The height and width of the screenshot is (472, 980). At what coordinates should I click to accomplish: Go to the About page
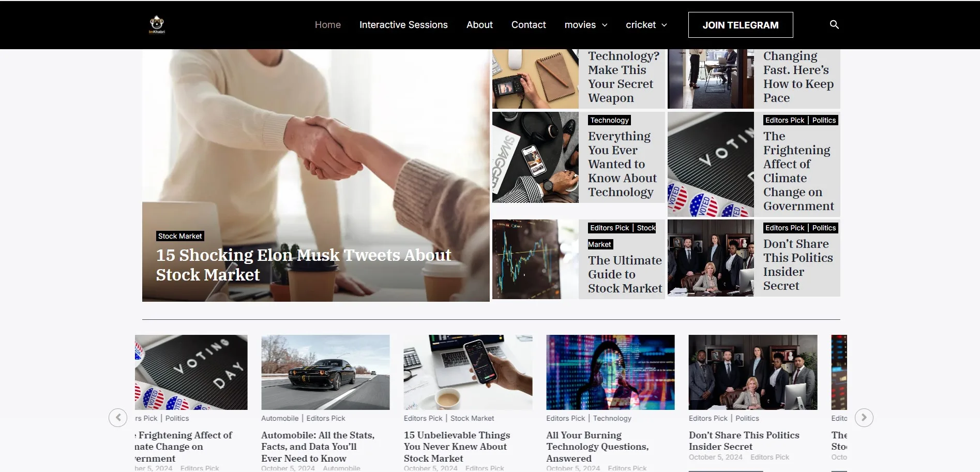(x=479, y=25)
